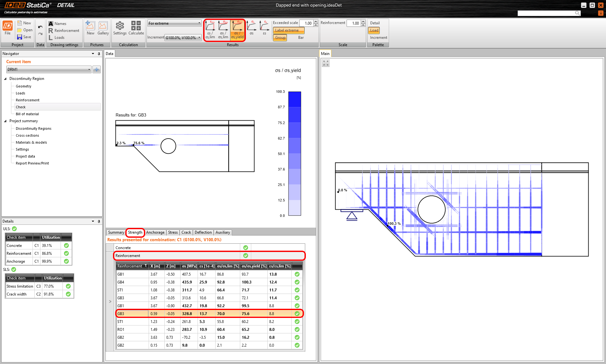
Task: Click the zoom-to-fit icon in Main view
Action: [326, 63]
